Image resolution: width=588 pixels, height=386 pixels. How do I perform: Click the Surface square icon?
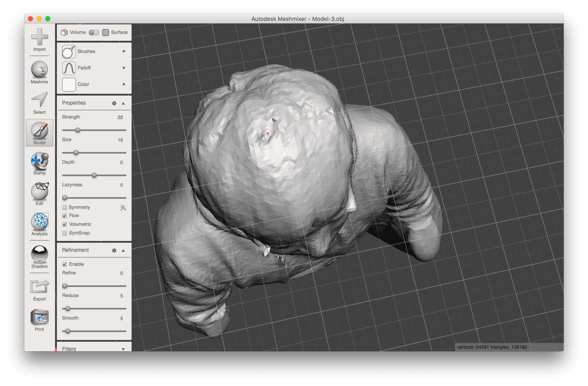click(106, 32)
